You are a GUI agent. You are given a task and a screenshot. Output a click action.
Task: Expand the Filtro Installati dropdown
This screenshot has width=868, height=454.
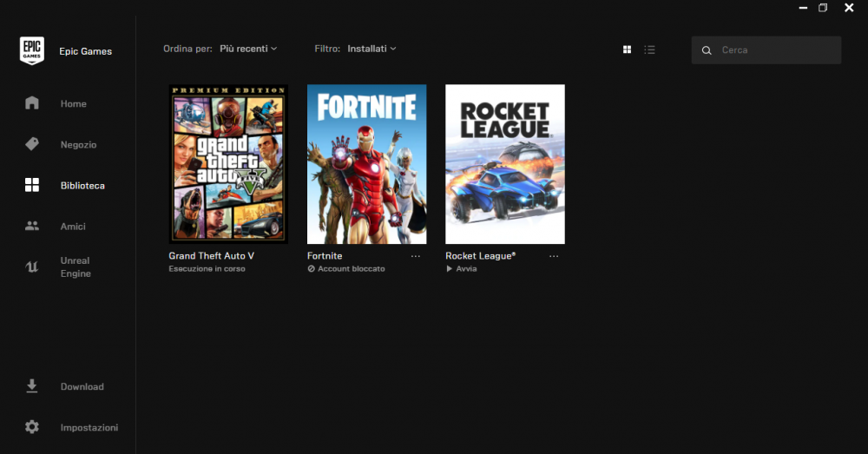pos(372,49)
